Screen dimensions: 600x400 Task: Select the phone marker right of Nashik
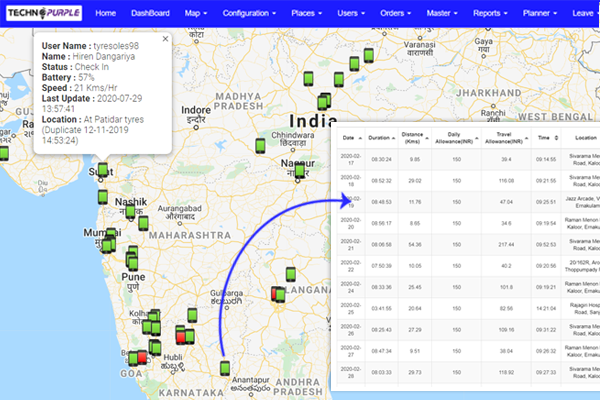(x=143, y=223)
